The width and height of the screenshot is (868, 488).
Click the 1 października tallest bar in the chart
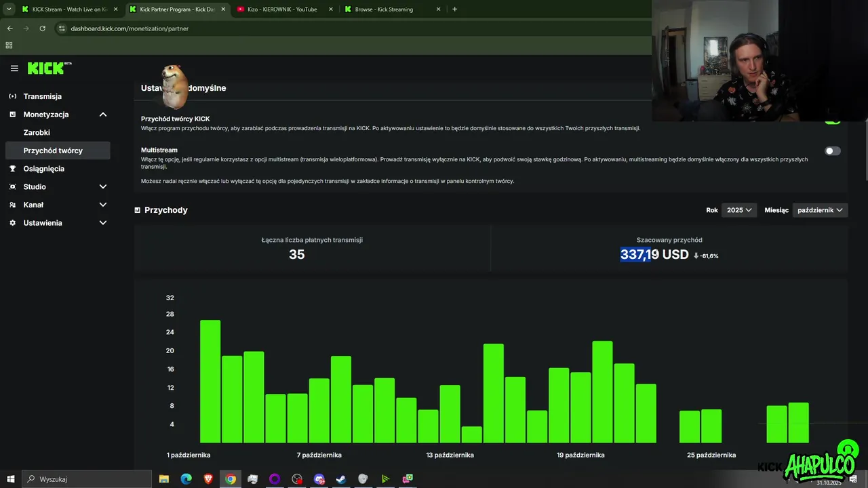click(x=210, y=382)
